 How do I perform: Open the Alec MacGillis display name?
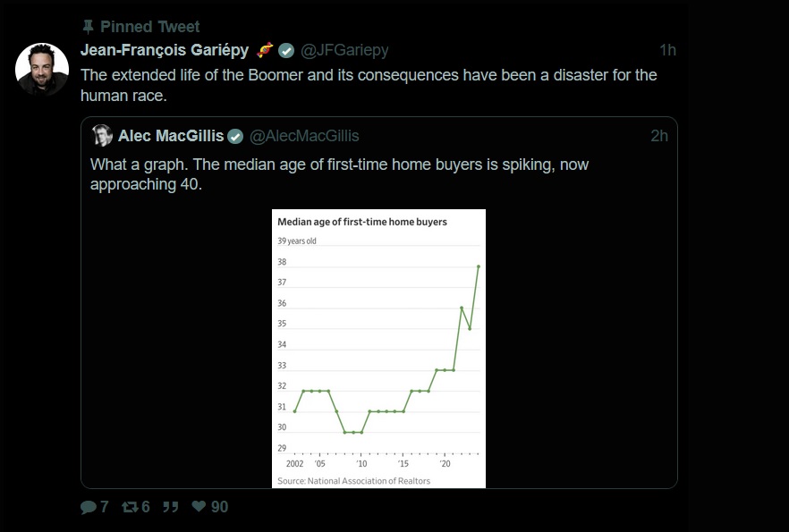[171, 136]
